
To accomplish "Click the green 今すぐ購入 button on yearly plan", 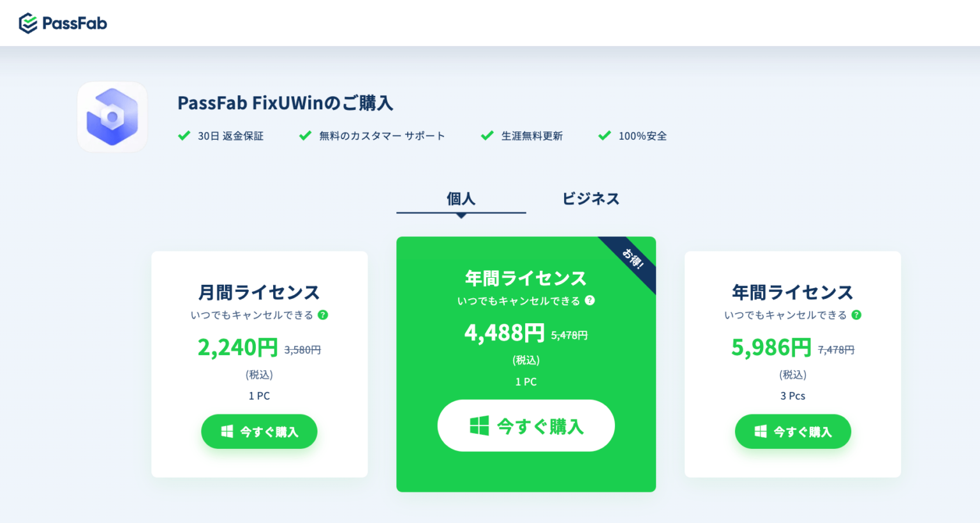I will (x=526, y=425).
